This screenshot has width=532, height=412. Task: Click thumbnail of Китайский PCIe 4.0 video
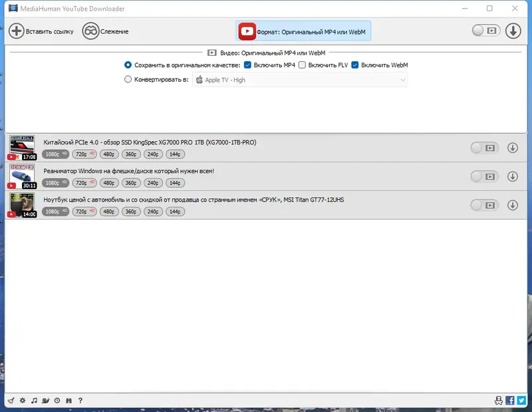coord(22,148)
